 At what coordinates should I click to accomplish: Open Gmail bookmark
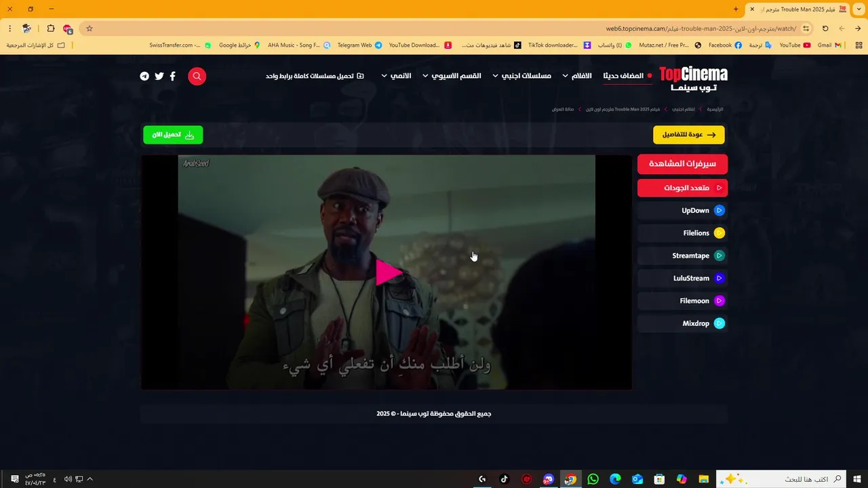click(829, 45)
